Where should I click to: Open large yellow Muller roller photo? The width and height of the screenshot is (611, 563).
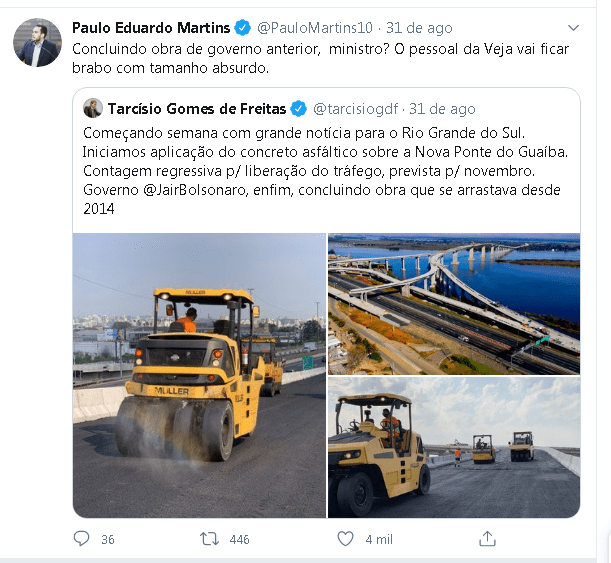pyautogui.click(x=200, y=375)
